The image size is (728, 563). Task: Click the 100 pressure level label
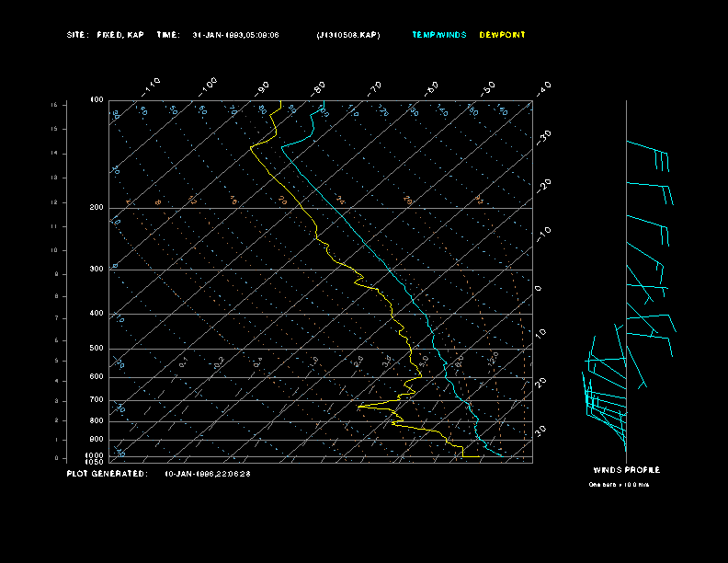point(97,100)
